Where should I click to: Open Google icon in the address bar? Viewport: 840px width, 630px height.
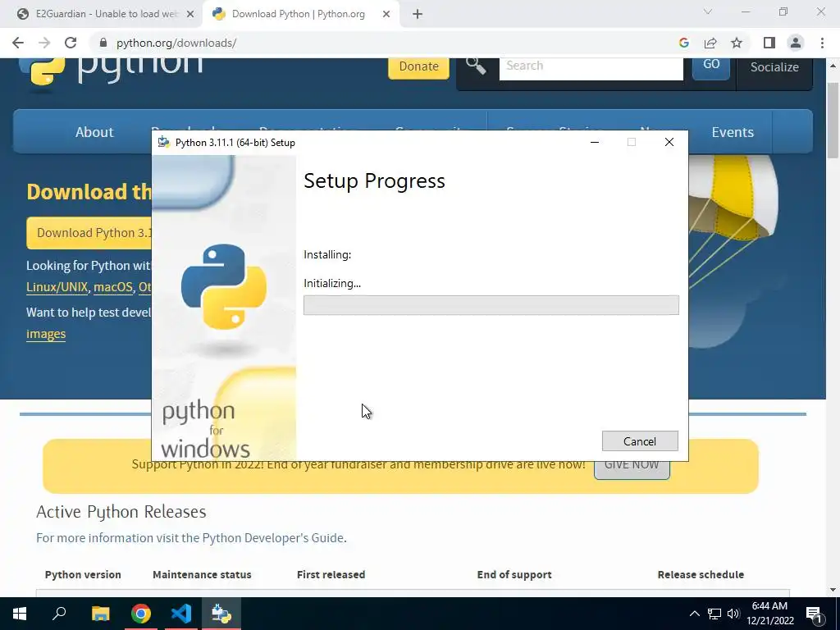(x=683, y=43)
